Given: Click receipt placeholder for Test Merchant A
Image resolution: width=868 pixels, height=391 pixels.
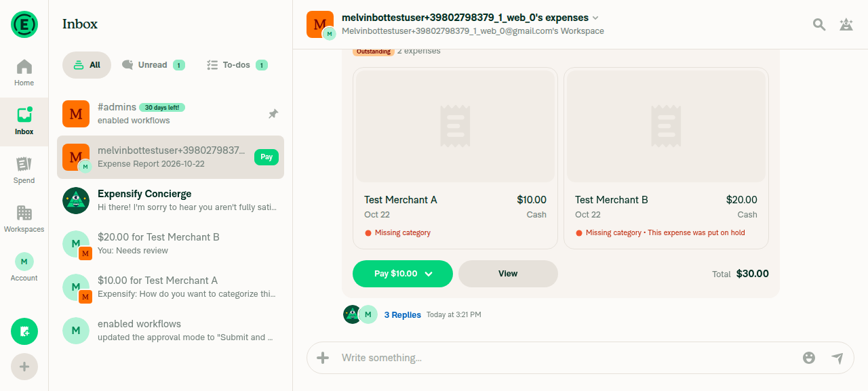Looking at the screenshot, I should [x=455, y=127].
